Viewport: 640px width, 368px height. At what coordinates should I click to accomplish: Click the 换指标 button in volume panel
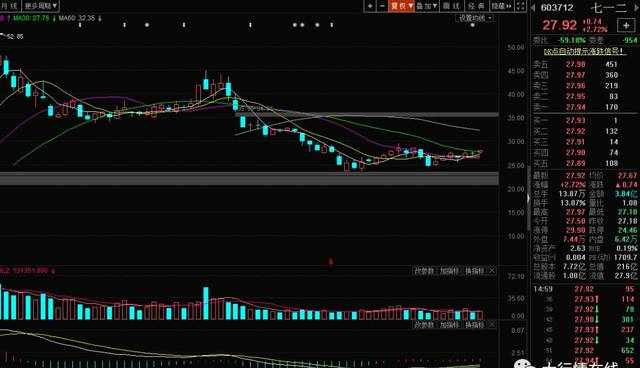tap(475, 270)
